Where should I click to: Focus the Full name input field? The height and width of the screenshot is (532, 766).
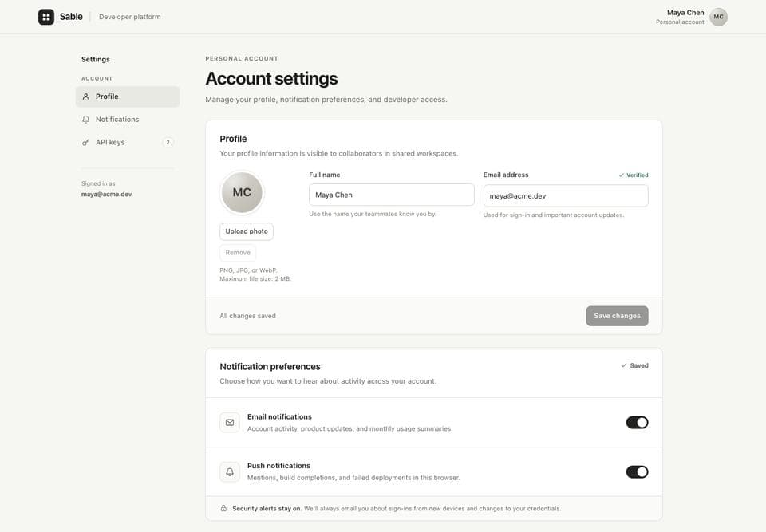pos(391,195)
